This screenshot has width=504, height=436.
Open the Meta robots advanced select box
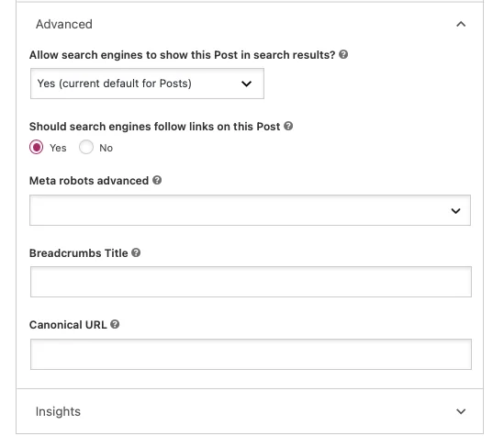(250, 210)
